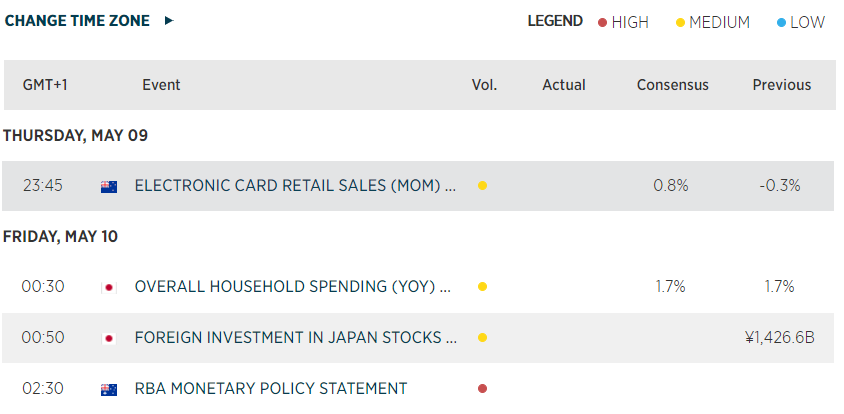Toggle the LOW volatility legend filter
844x414 pixels.
pos(801,22)
